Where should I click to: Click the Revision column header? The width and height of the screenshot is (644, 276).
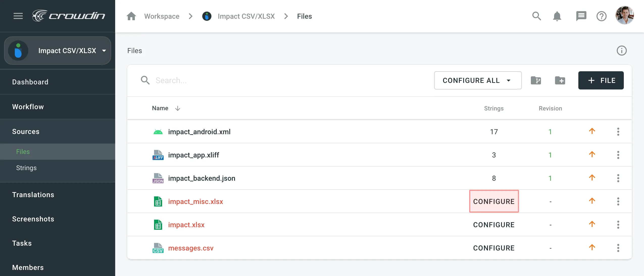550,108
